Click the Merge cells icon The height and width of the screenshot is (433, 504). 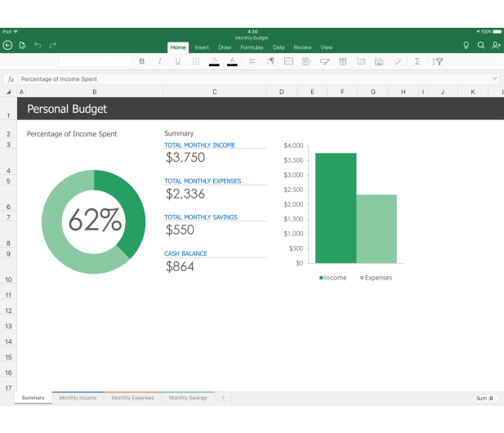288,61
